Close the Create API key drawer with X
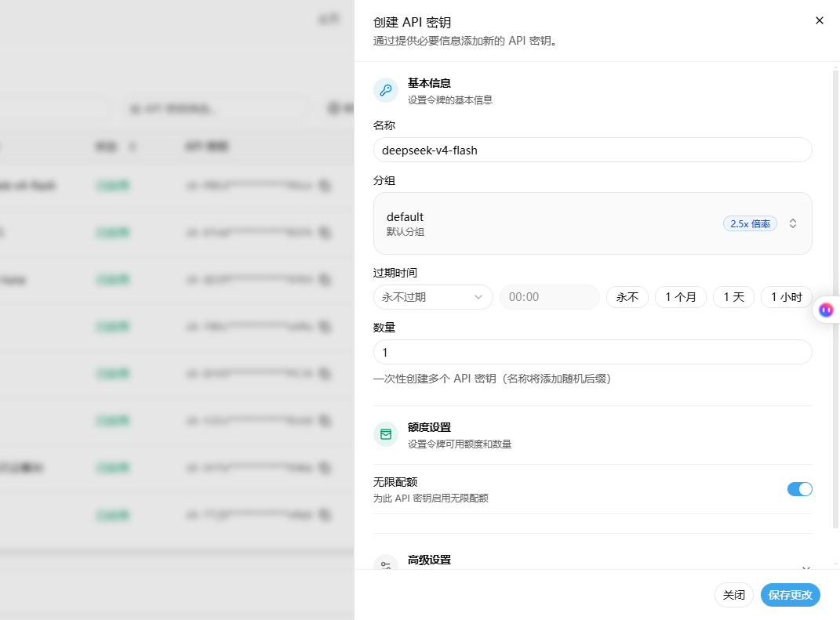Image resolution: width=840 pixels, height=620 pixels. [819, 20]
